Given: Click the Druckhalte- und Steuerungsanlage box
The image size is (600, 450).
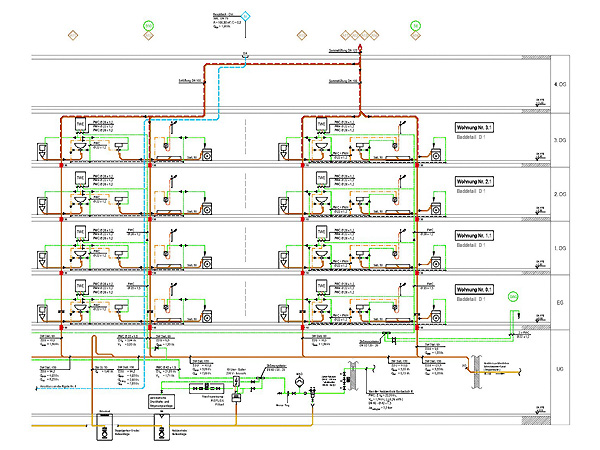Looking at the screenshot, I should click(x=161, y=401).
